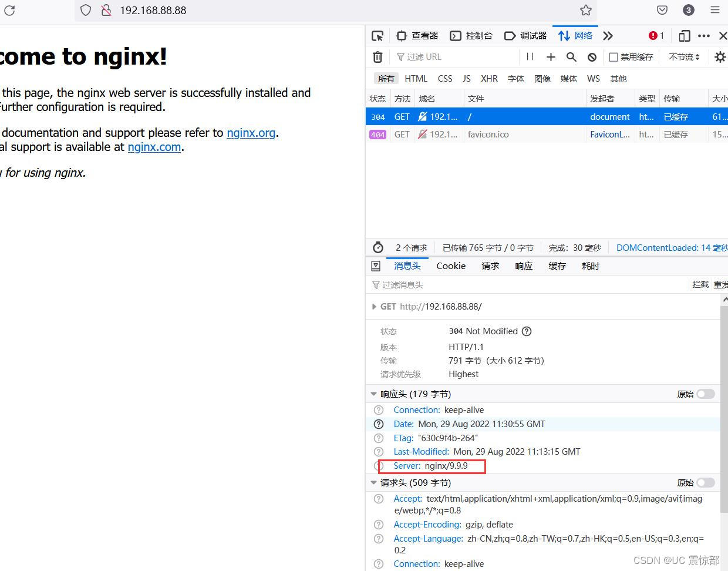
Task: Click the address bar showing 192.168.88.88
Action: 336,10
